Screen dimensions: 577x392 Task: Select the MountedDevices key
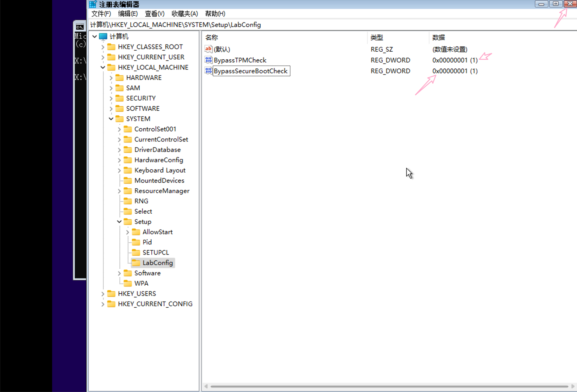coord(159,180)
